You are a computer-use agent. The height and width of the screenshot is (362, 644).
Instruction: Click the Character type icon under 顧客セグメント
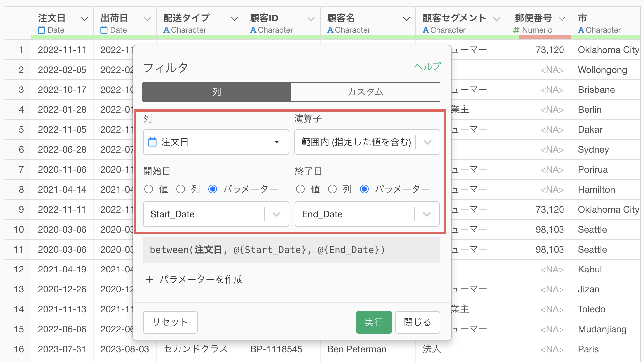pos(426,30)
